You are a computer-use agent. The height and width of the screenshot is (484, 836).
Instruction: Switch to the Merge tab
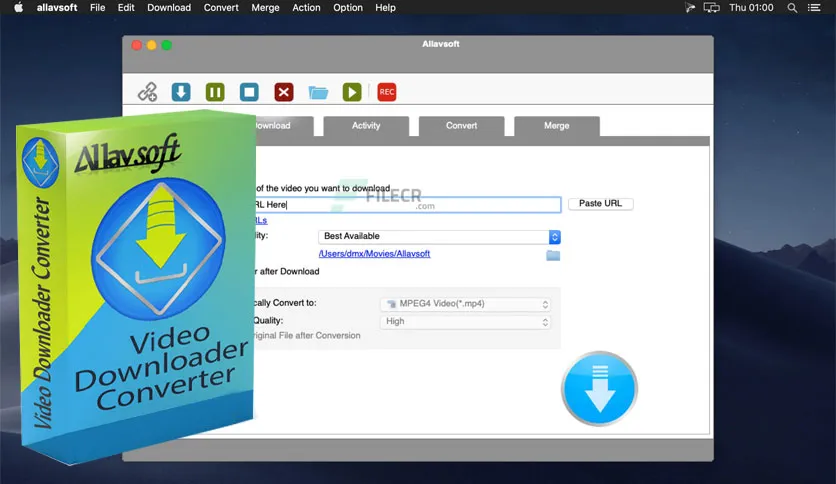tap(556, 126)
